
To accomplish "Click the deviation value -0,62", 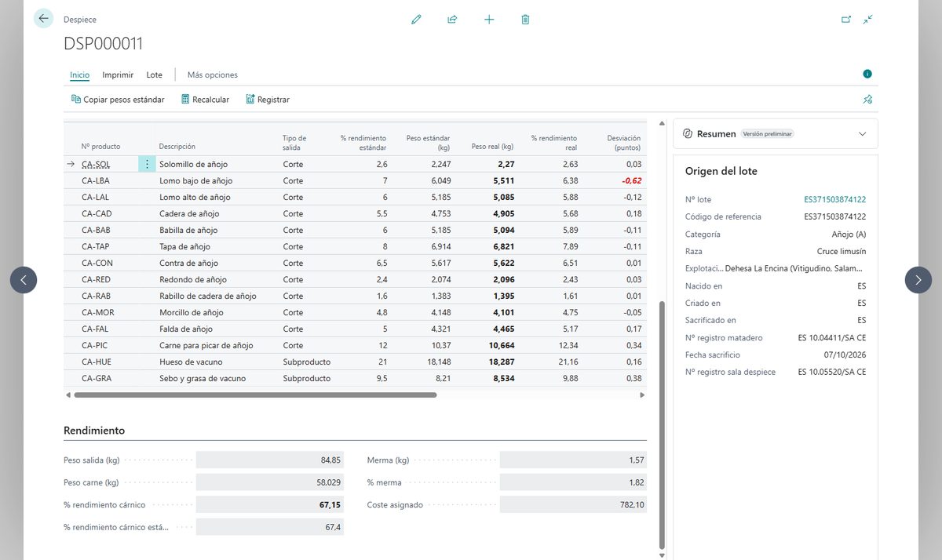I will pos(631,180).
